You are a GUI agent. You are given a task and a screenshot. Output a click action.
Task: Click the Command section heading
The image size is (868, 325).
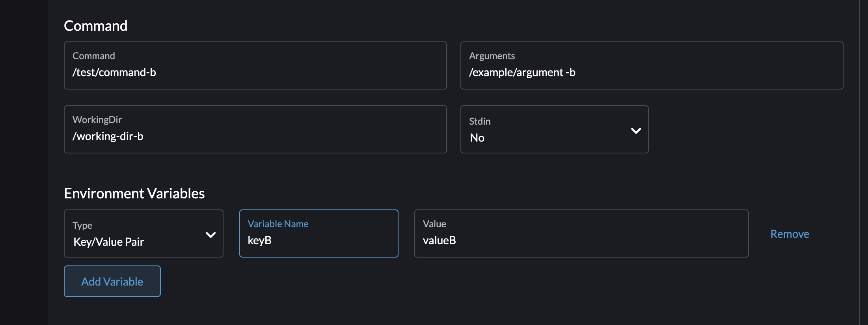point(95,25)
